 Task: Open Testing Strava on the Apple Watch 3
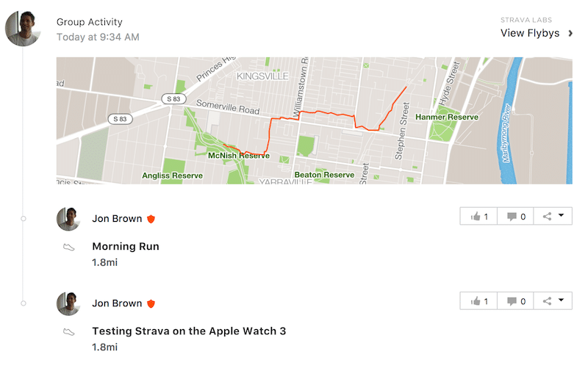[x=189, y=331]
